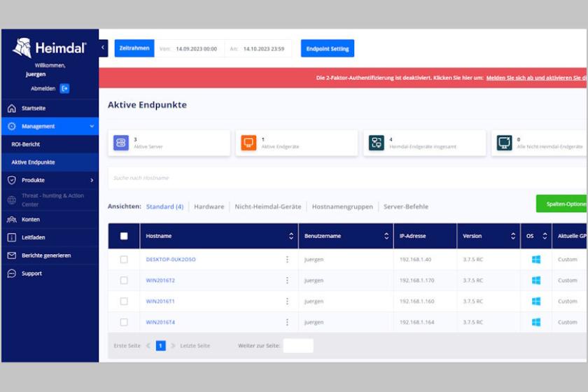Switch to the Hostnamengruppen view
The image size is (588, 392).
click(342, 206)
